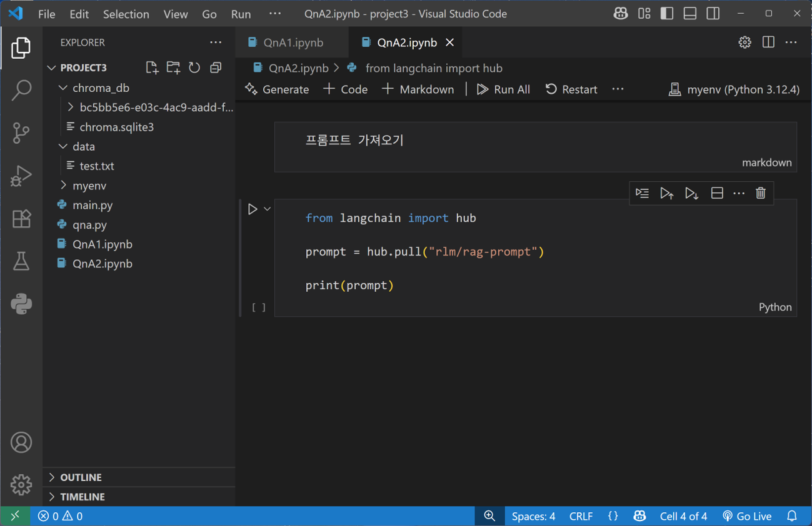Open Explorer views and more actions menu

coord(216,42)
